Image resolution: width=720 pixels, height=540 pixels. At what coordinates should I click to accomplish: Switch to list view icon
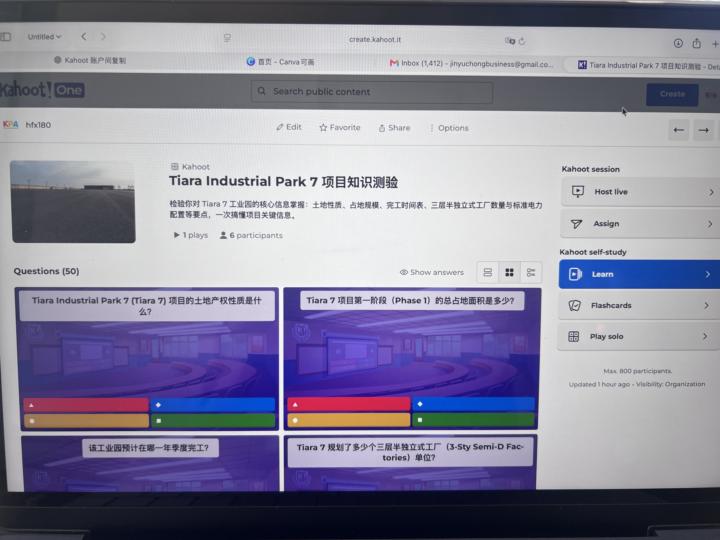[x=488, y=272]
